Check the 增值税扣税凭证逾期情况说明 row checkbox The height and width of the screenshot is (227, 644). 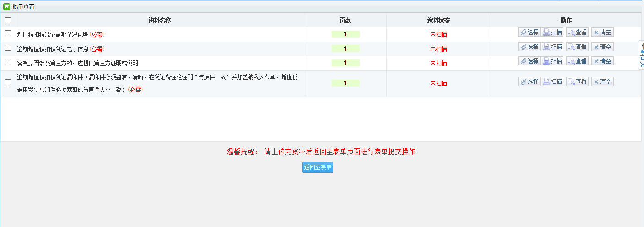click(x=8, y=33)
